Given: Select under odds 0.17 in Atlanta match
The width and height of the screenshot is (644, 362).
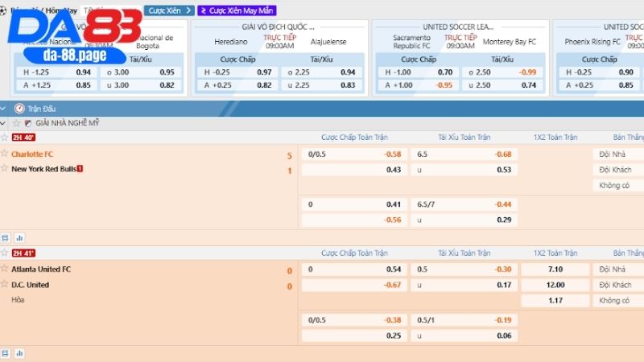Looking at the screenshot, I should point(464,285).
